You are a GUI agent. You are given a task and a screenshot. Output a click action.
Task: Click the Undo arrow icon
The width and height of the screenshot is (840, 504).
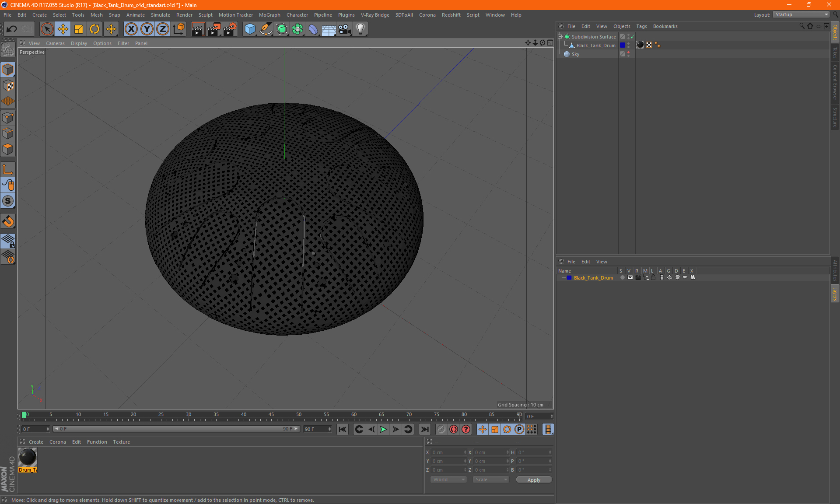[12, 29]
